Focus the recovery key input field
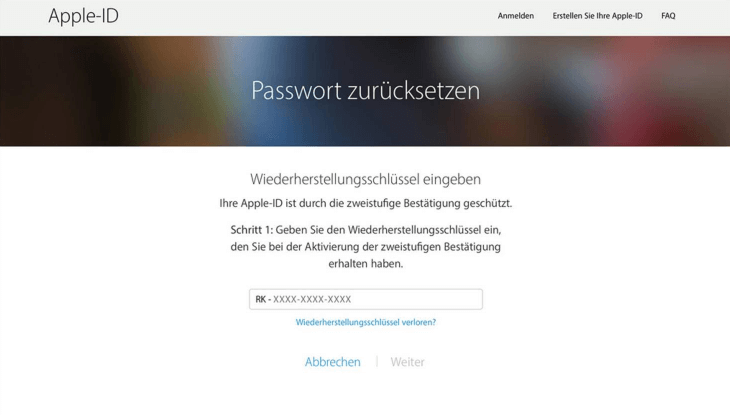730x415 pixels. pyautogui.click(x=365, y=299)
